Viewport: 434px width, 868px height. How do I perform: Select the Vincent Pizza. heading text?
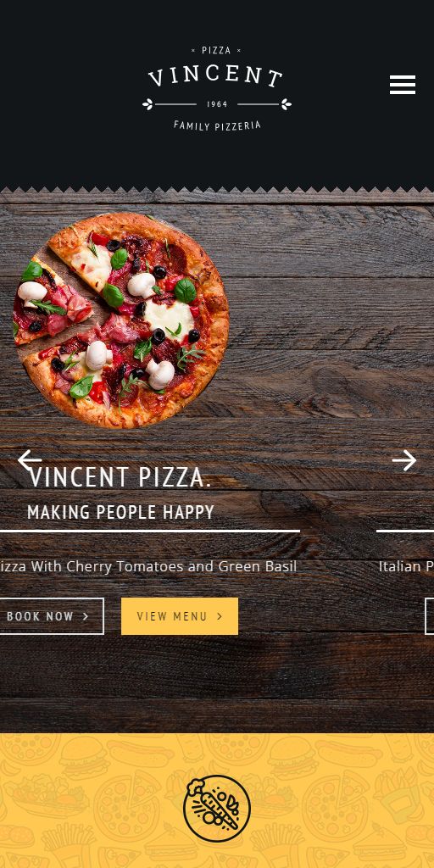click(x=120, y=477)
